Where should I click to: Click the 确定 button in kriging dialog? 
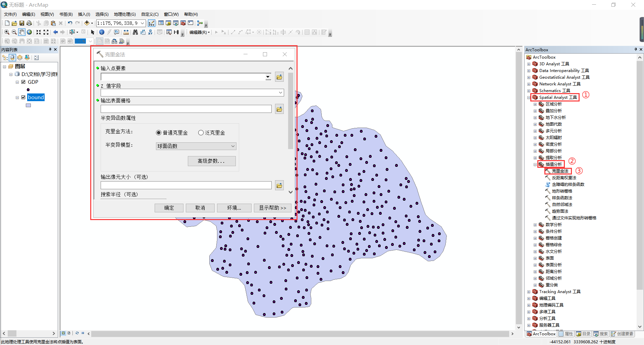pos(169,208)
